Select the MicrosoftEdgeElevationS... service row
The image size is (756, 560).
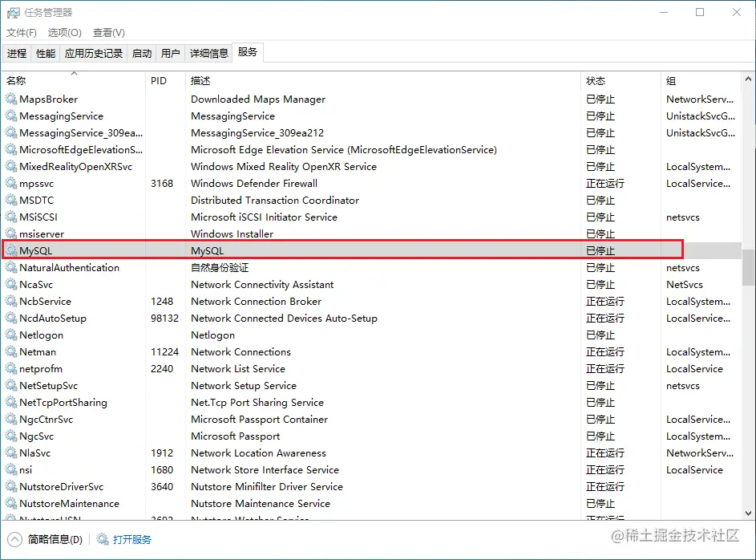pos(371,149)
